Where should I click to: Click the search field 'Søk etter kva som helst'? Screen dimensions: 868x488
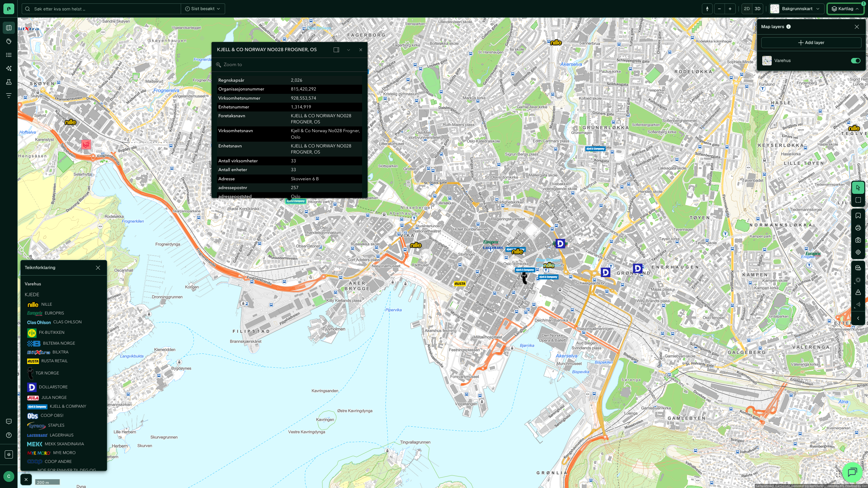pyautogui.click(x=102, y=9)
